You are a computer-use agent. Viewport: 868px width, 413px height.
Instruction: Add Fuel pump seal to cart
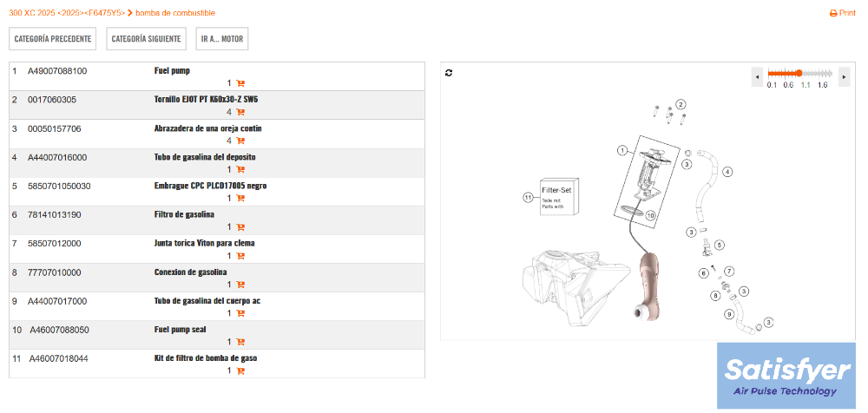pos(240,342)
